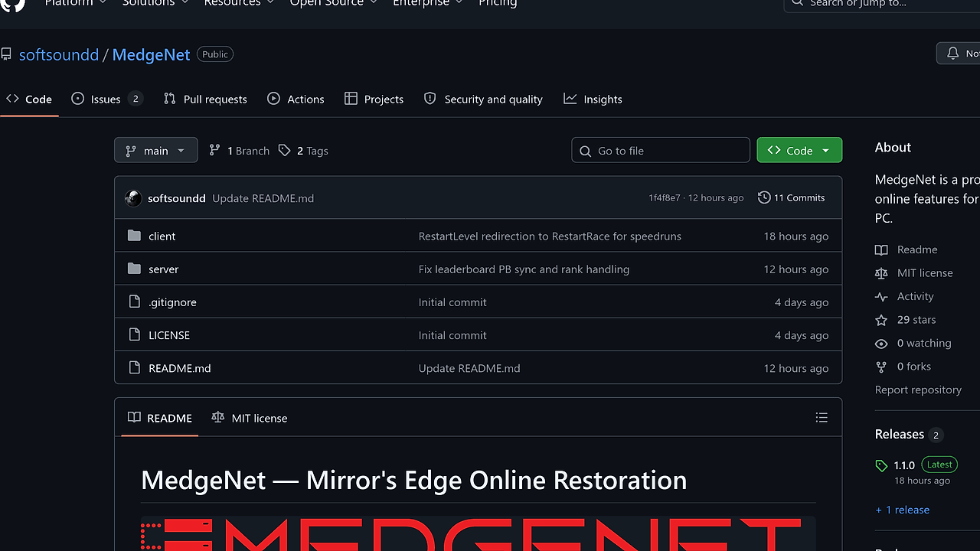Click the Notifications bell button
Screen dimensions: 980x551
[x=959, y=53]
